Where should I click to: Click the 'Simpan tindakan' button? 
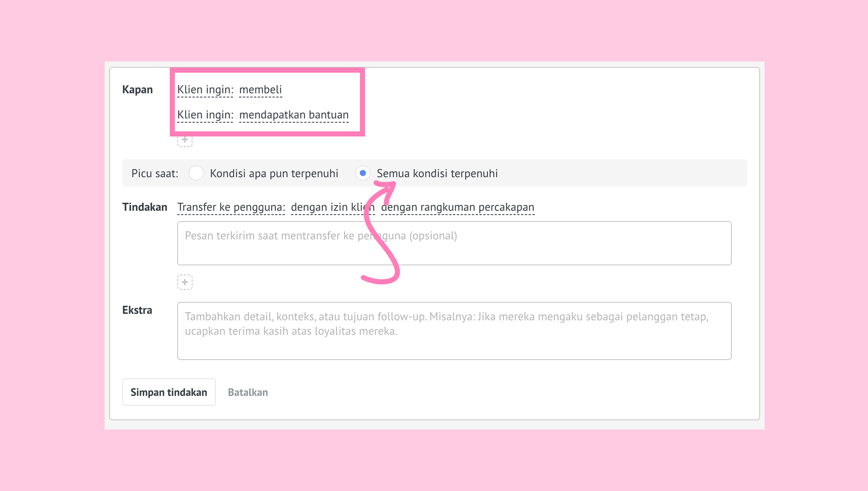[169, 392]
